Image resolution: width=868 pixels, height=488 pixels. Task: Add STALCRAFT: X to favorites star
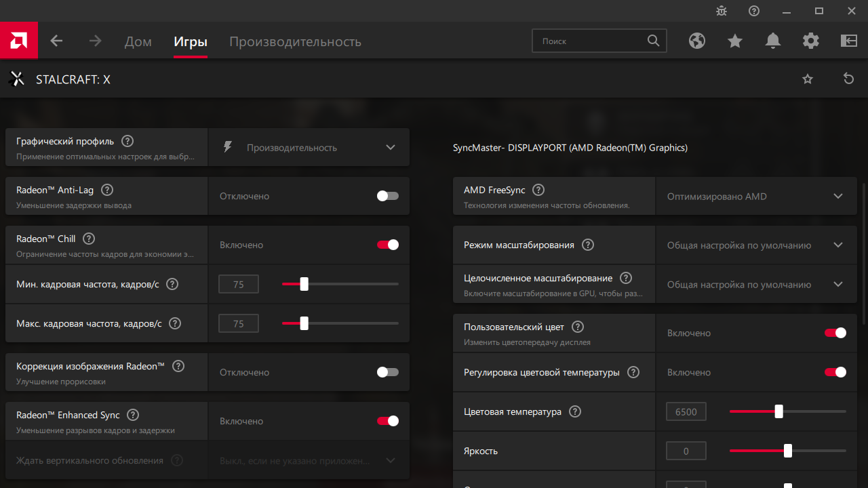(x=808, y=79)
